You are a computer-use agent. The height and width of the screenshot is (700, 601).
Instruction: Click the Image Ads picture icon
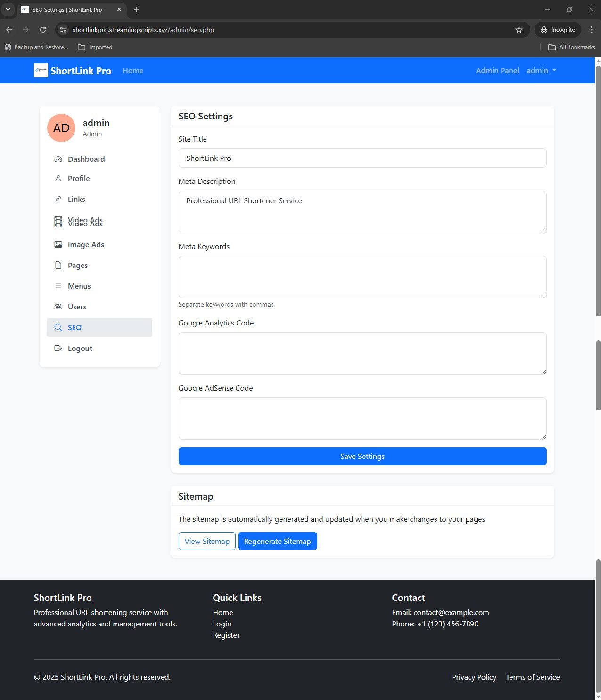click(x=58, y=244)
